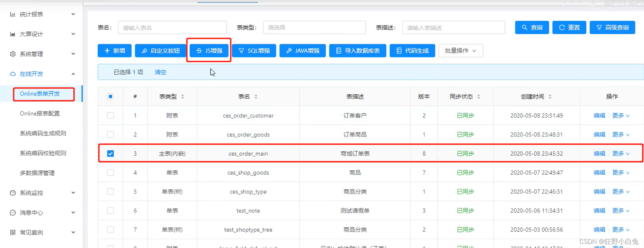Check the ces_shop_goods row checkbox
644x248 pixels.
tap(110, 173)
